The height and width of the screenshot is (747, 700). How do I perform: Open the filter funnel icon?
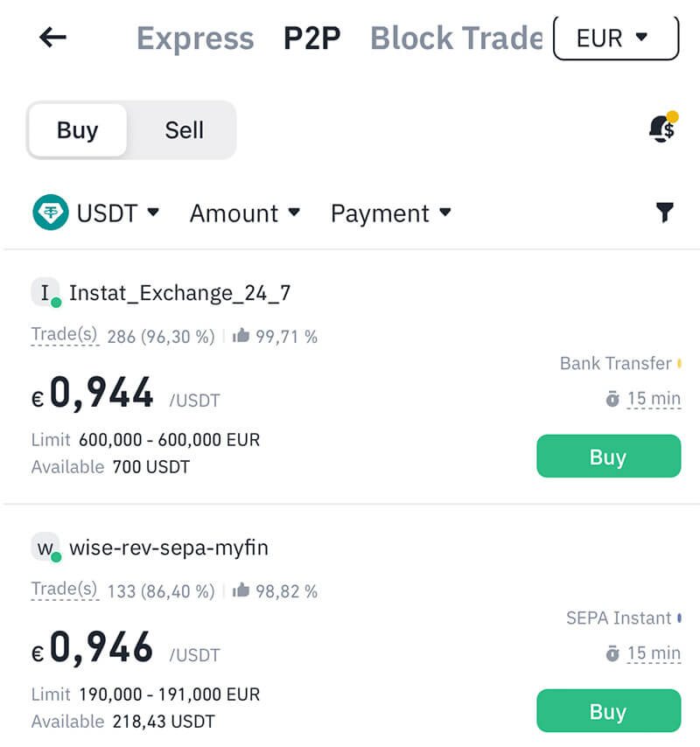[665, 213]
